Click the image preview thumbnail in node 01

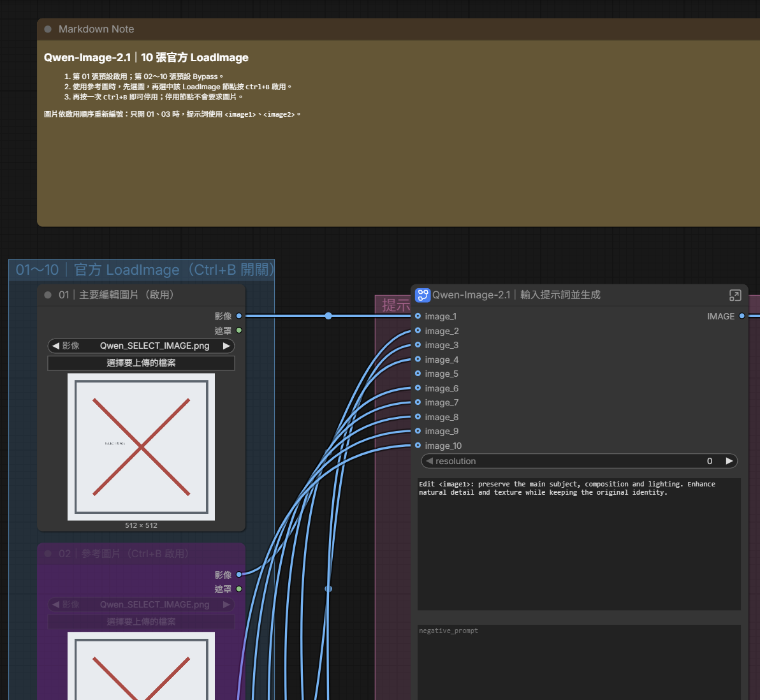click(x=141, y=447)
